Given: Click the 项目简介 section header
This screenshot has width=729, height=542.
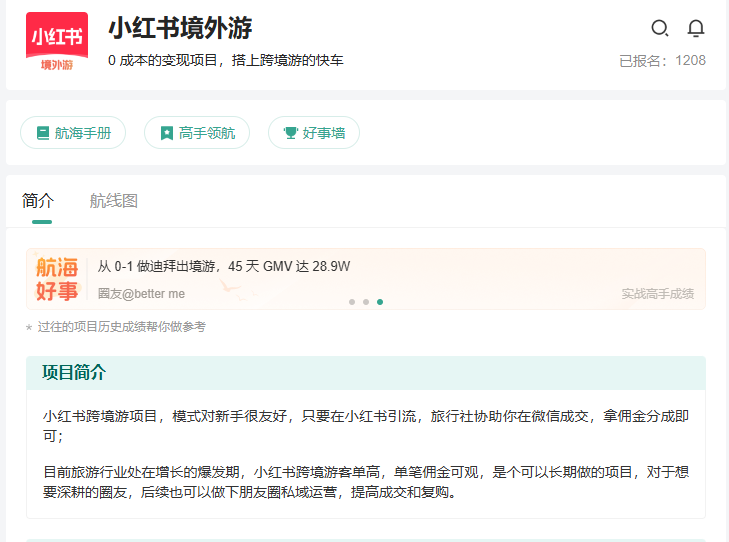Looking at the screenshot, I should (x=366, y=373).
